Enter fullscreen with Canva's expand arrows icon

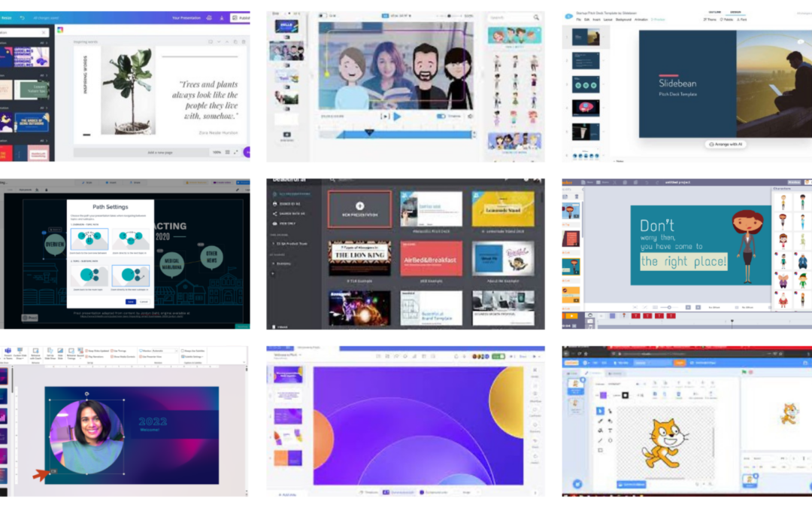[x=235, y=152]
